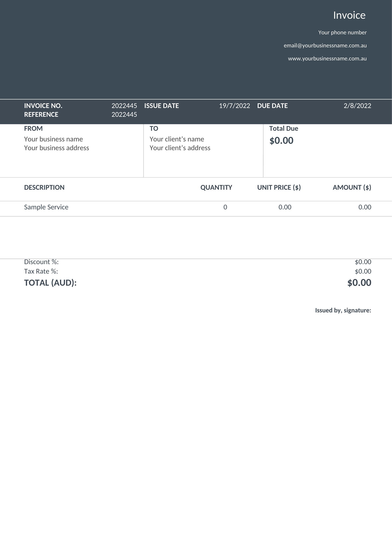392x554 pixels.
Task: Select the 'Your business address' field
Action: (56, 148)
